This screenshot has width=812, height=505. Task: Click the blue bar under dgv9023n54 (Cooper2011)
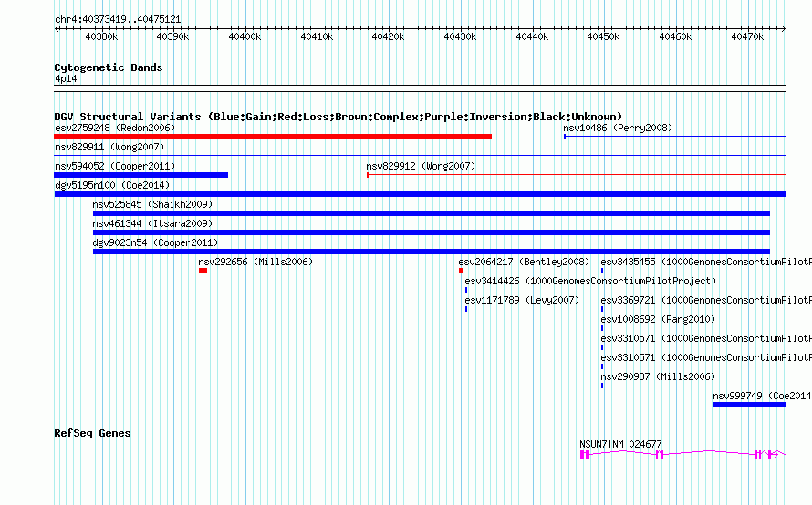pos(432,252)
